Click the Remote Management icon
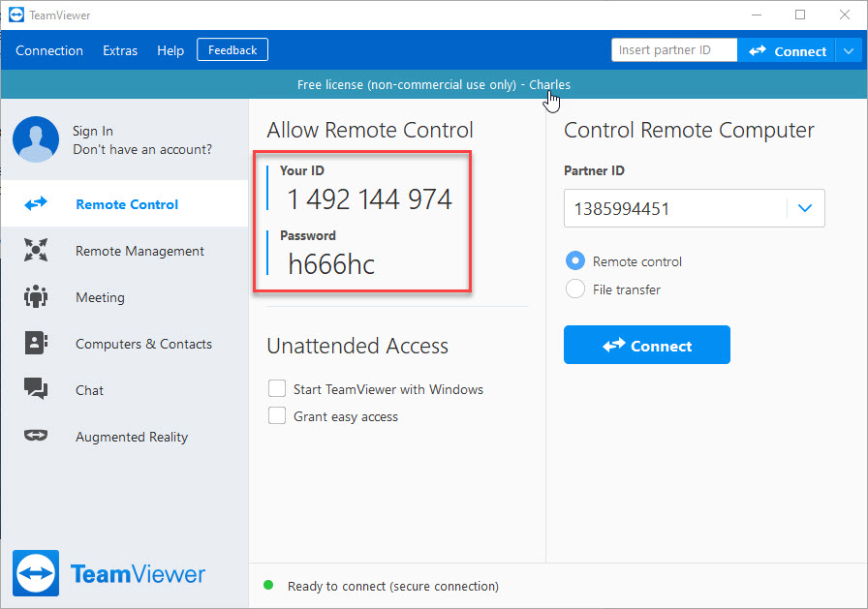The image size is (868, 609). point(36,251)
